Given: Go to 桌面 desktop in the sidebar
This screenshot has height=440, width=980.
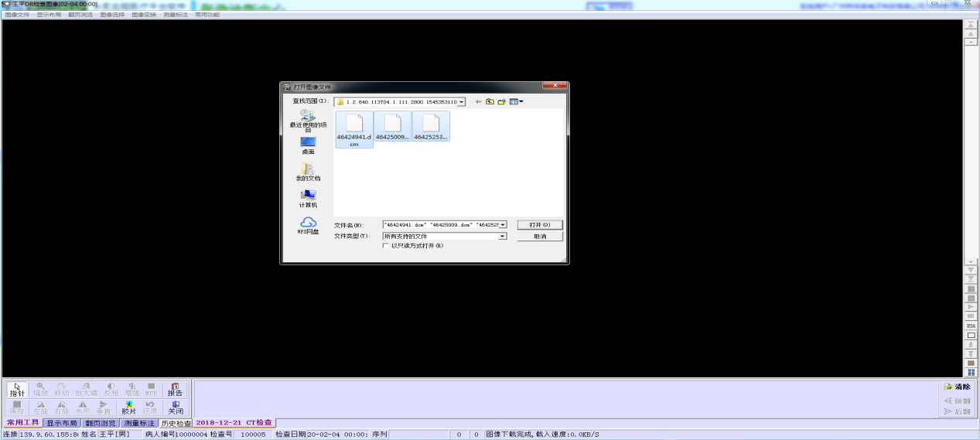Looking at the screenshot, I should click(308, 145).
